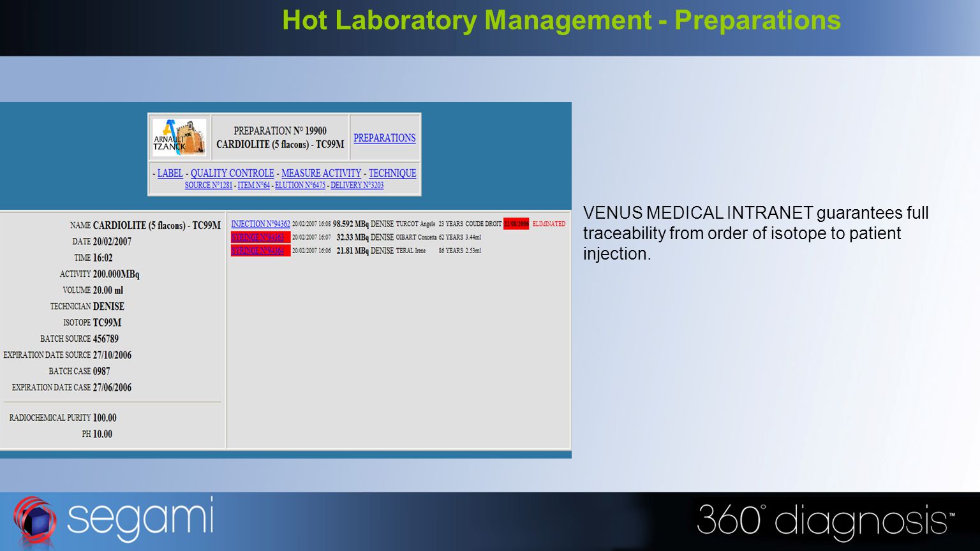This screenshot has height=551, width=980.
Task: Click the EXPIRATION DATE SOURCE value 27/10/2006
Action: click(112, 355)
